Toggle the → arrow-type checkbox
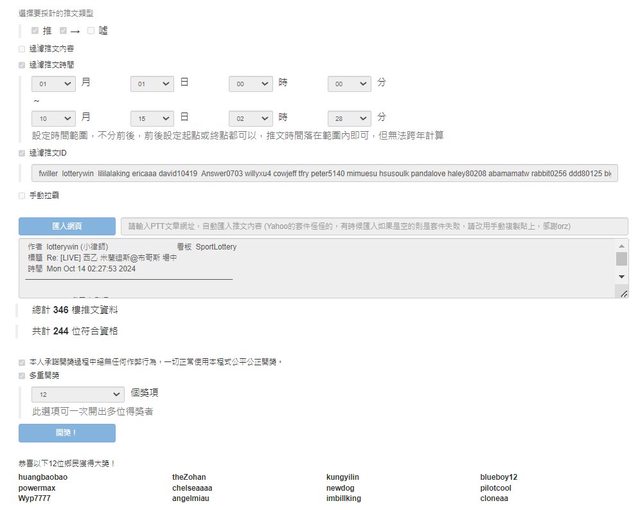Screen dimensions: 640x510 coord(64,31)
